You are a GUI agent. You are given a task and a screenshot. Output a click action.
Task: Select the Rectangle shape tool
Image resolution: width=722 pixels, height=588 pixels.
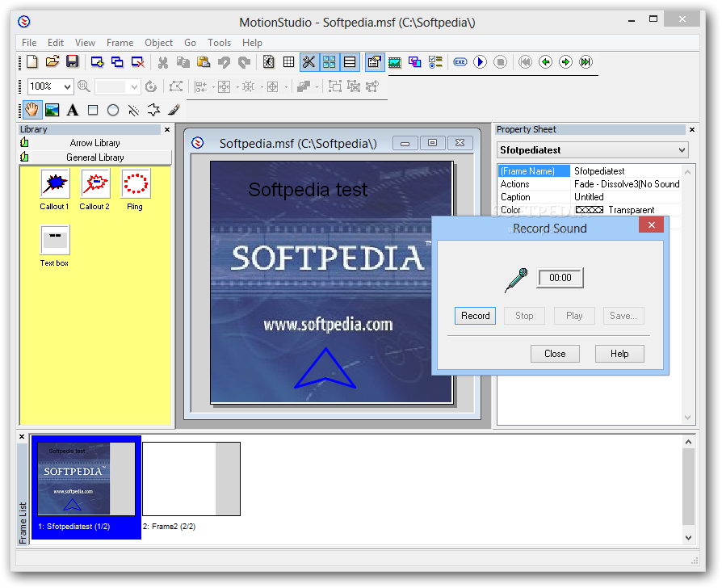coord(93,110)
